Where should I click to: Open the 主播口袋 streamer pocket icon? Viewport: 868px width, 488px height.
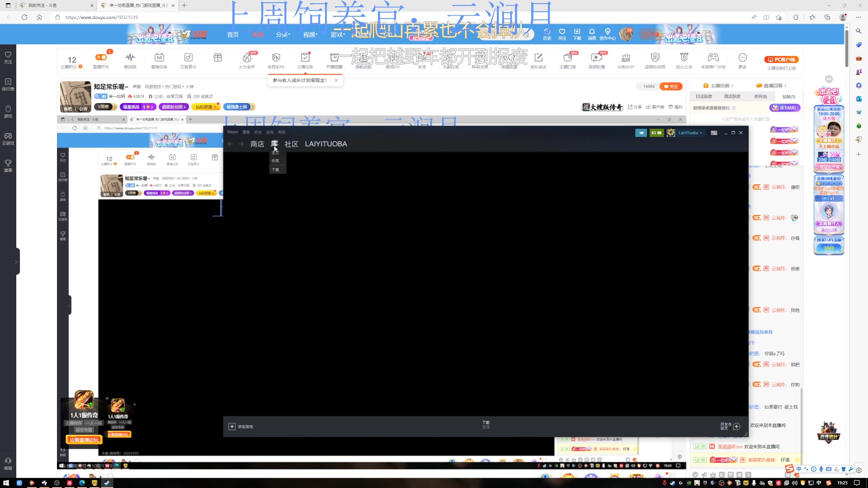568,60
